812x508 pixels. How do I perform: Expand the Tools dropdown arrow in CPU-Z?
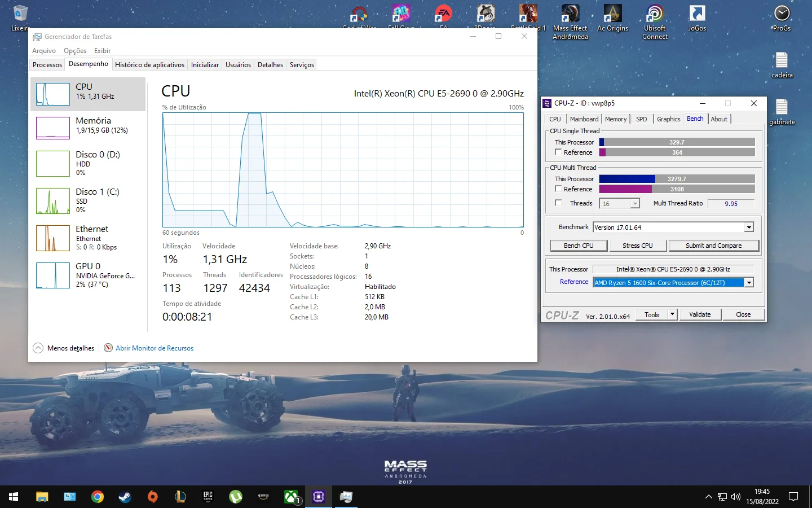(x=672, y=314)
